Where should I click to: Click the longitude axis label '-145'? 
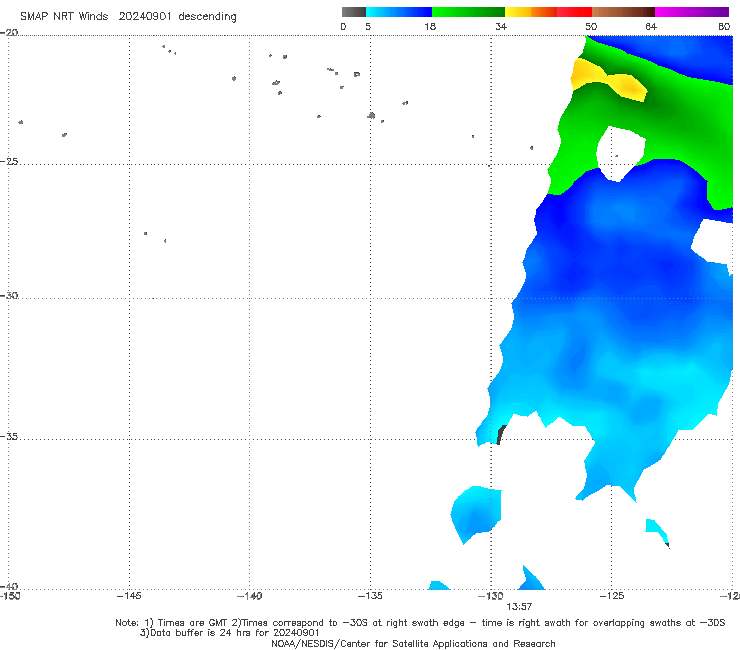pos(129,596)
